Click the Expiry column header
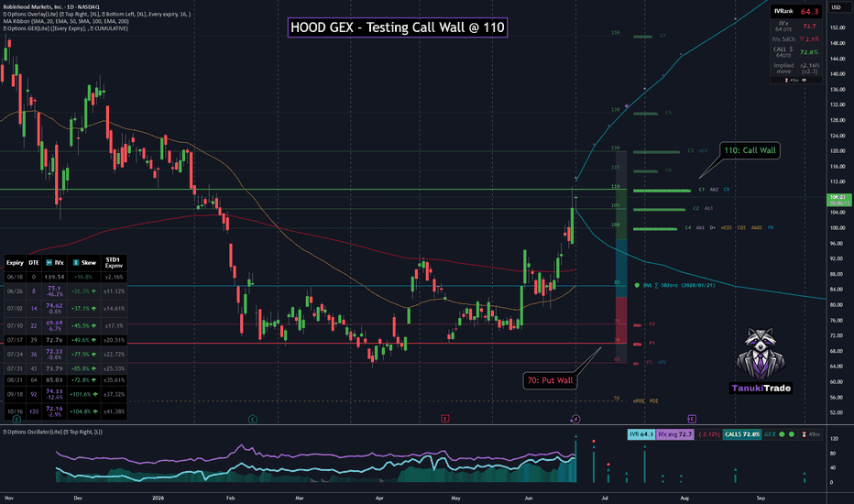The height and width of the screenshot is (504, 854). coord(15,263)
